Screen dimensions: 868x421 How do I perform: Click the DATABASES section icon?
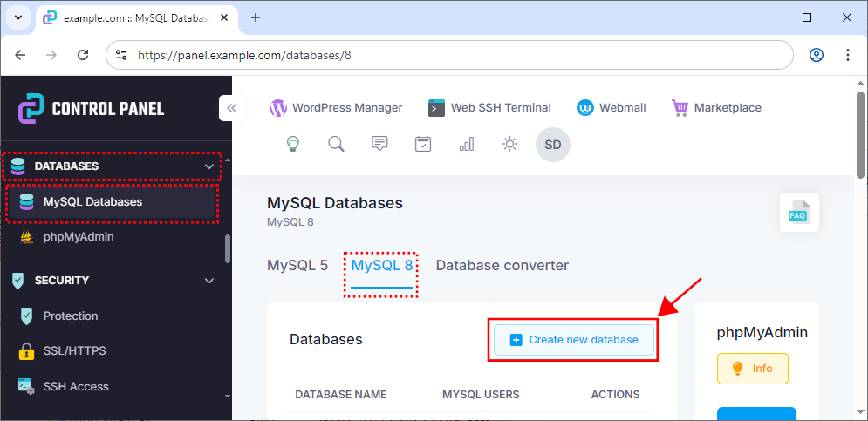(x=17, y=166)
